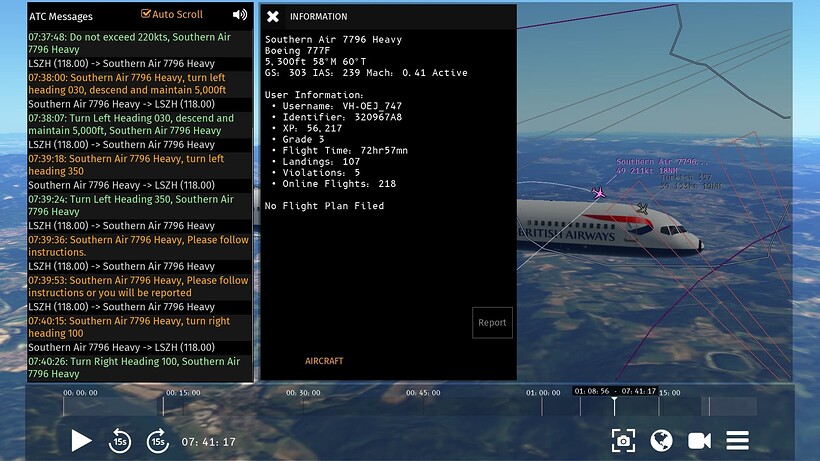Select the Southern Air 7796 map label
Image resolution: width=820 pixels, height=461 pixels.
point(662,166)
